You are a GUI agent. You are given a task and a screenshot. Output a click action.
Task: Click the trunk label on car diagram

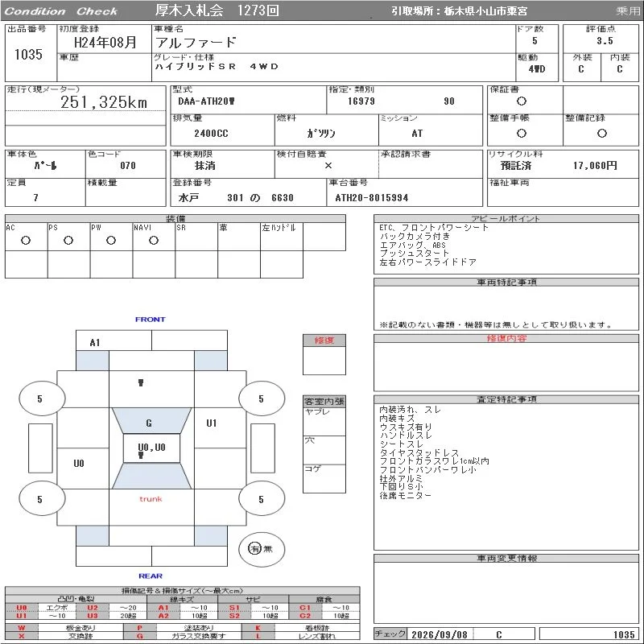click(151, 499)
